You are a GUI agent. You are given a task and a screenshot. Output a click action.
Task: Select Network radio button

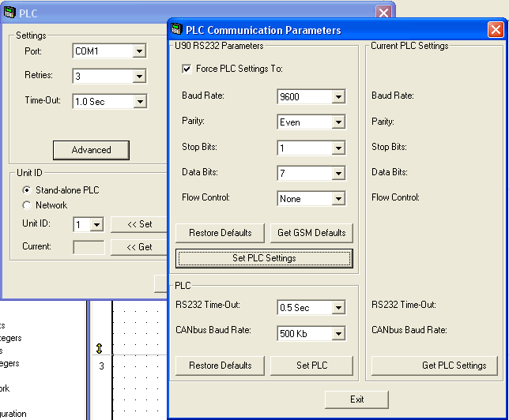coord(27,205)
